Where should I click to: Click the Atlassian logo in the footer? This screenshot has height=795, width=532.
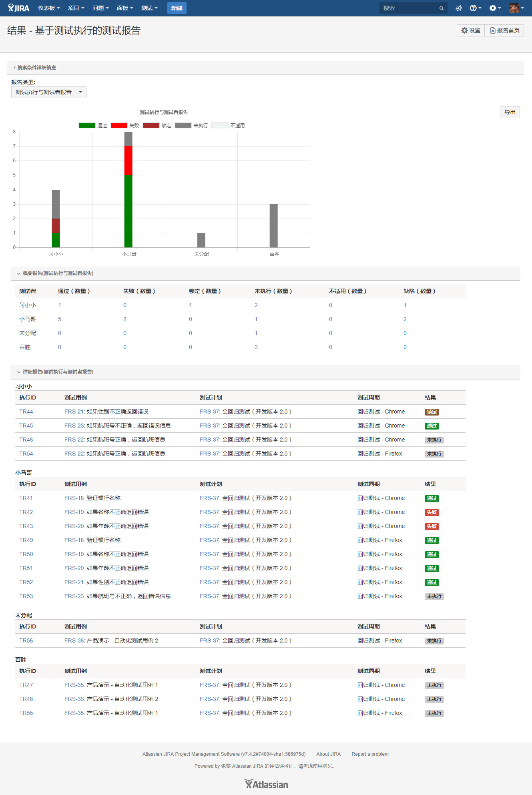pyautogui.click(x=266, y=784)
